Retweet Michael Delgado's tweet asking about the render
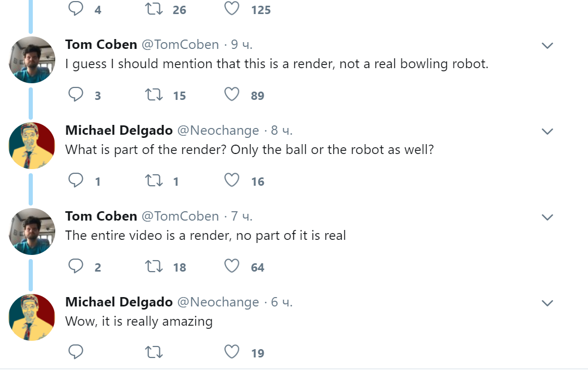Image resolution: width=588 pixels, height=372 pixels. 154,181
